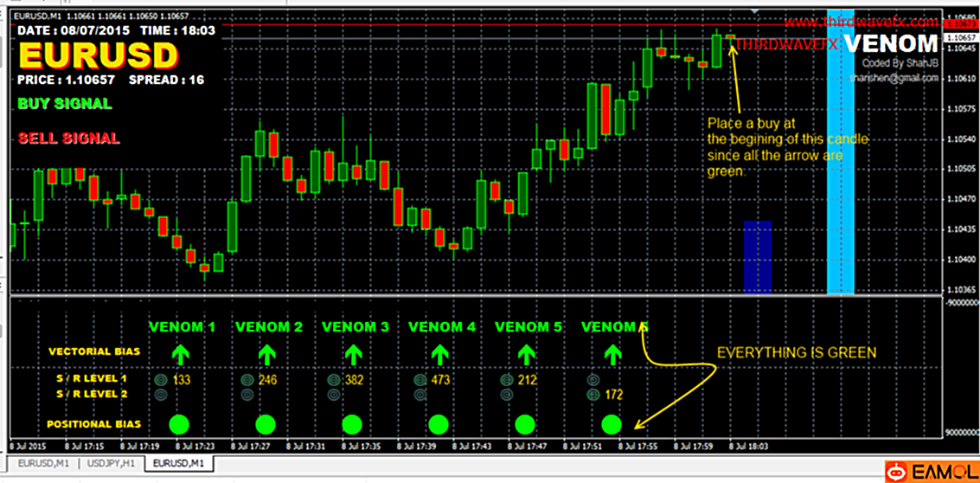Click the POSITIONAL BIAS row label
Viewport: 980px width, 483px height.
(93, 424)
